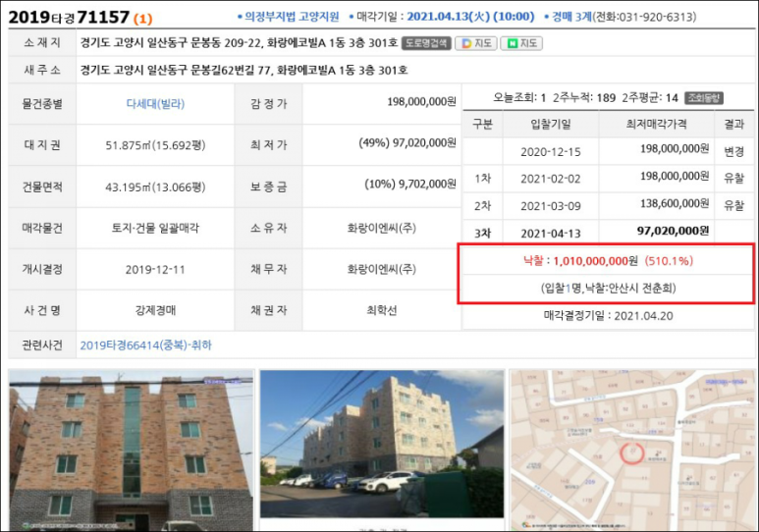Select minimum price (49%) 97,020,000원

pos(407,143)
